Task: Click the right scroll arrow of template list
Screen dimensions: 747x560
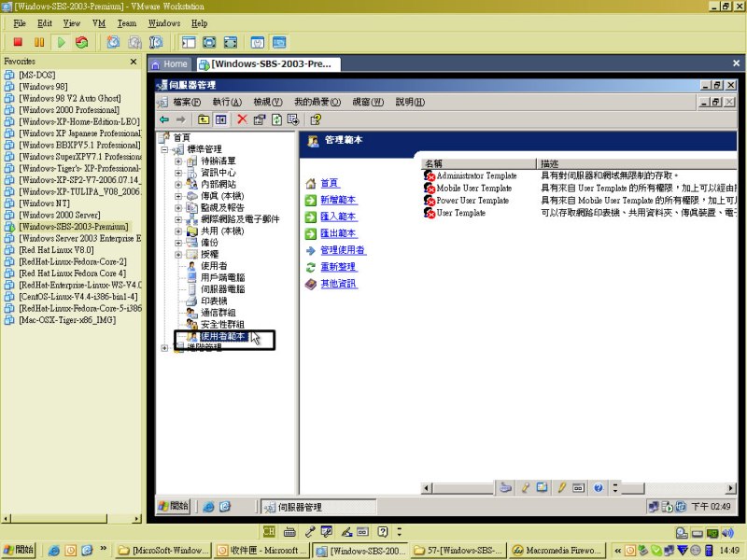Action: [x=731, y=488]
